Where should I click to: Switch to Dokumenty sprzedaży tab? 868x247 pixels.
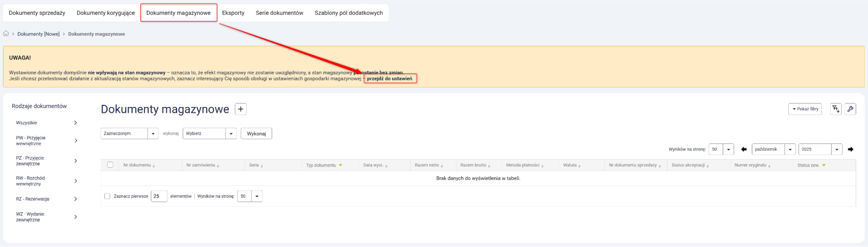click(x=37, y=13)
